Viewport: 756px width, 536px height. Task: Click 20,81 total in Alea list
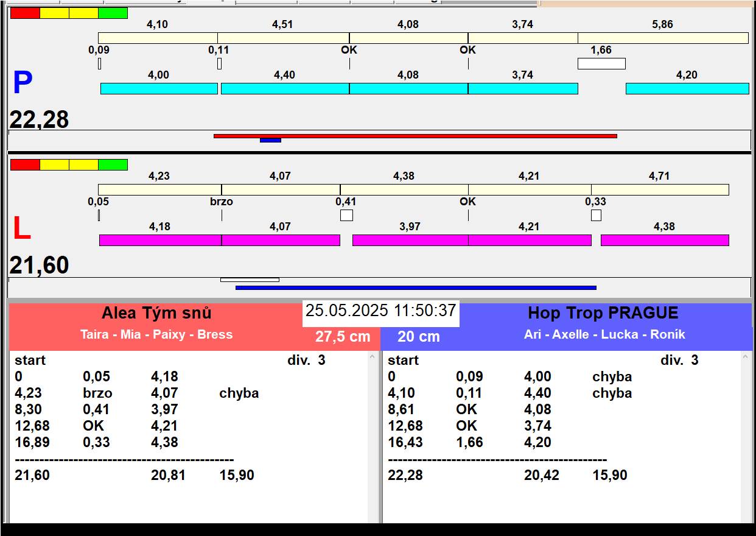coord(168,476)
